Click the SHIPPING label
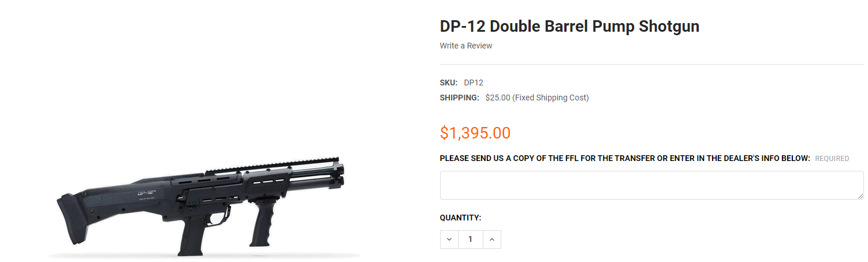The image size is (868, 262). click(x=460, y=98)
